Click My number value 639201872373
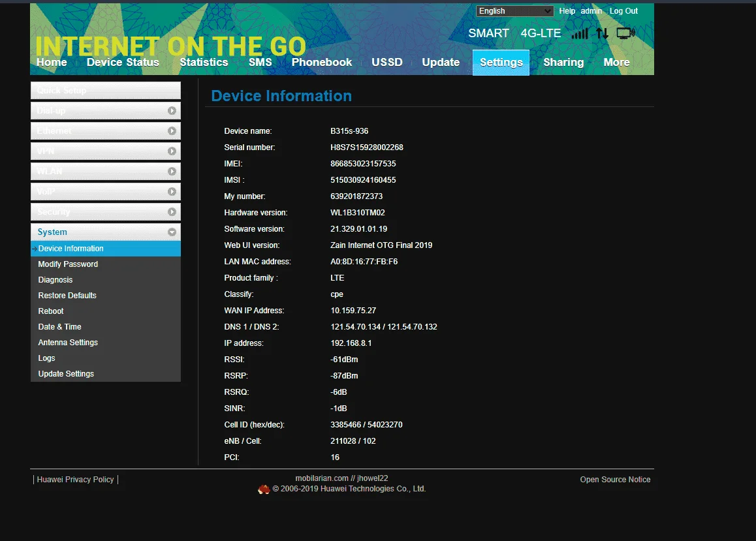The width and height of the screenshot is (756, 541). click(356, 196)
